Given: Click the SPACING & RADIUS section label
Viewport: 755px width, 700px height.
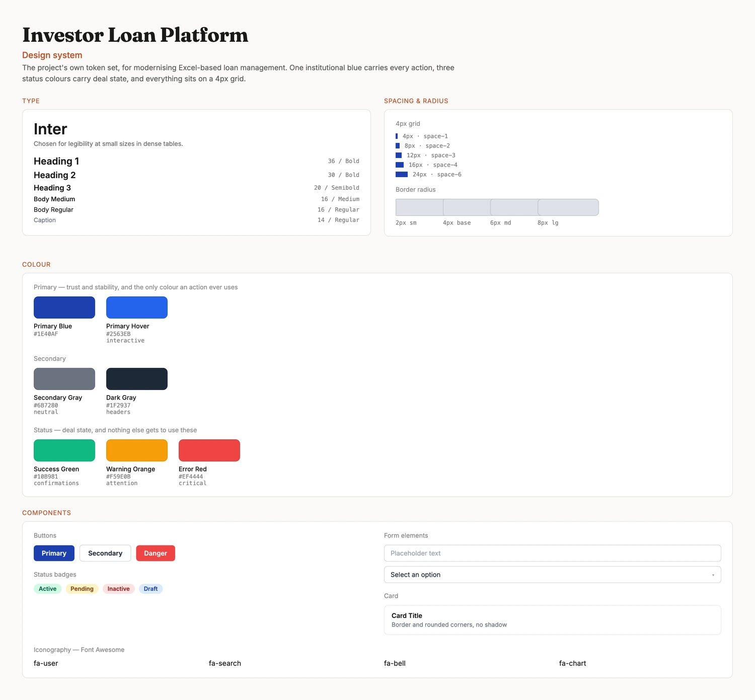Looking at the screenshot, I should pyautogui.click(x=416, y=101).
